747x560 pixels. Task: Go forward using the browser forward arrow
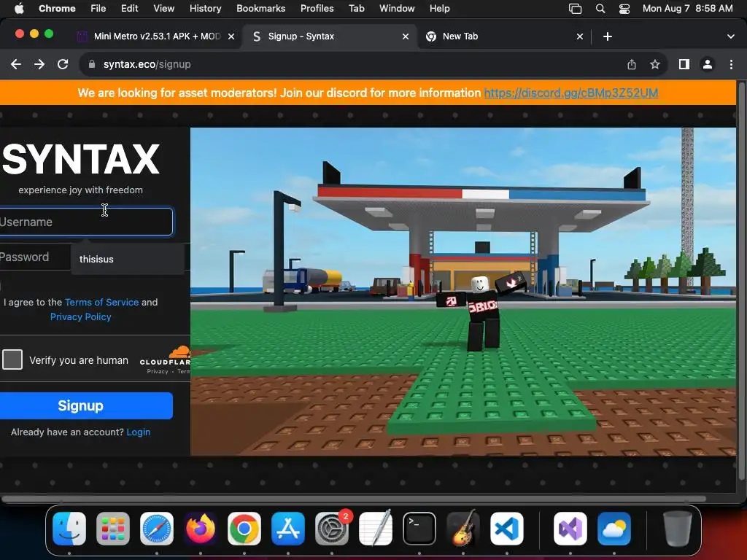pyautogui.click(x=39, y=64)
